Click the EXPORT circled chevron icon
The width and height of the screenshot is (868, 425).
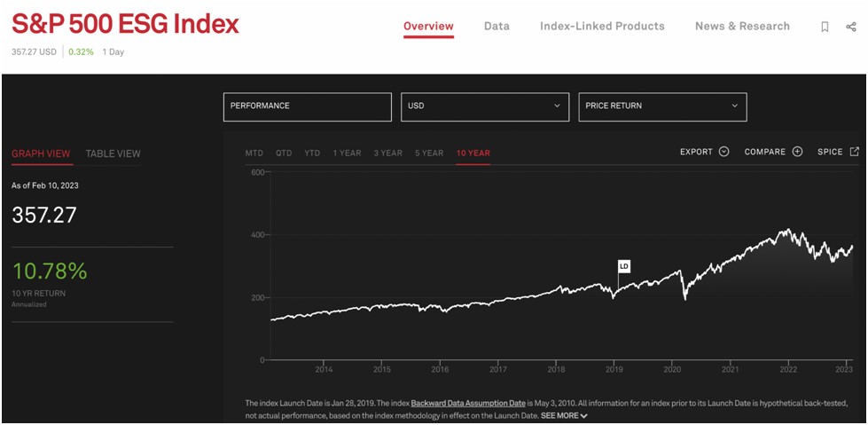723,151
